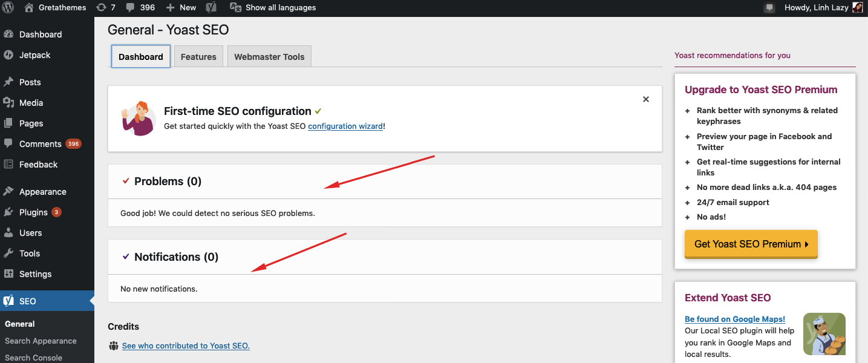868x363 pixels.
Task: Switch to the Features tab
Action: click(x=198, y=57)
